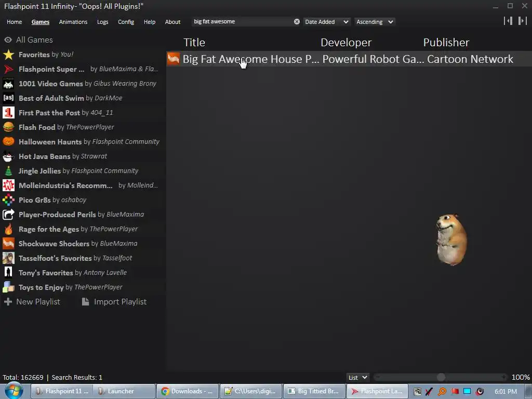Clear the search field with the X icon

(x=297, y=22)
